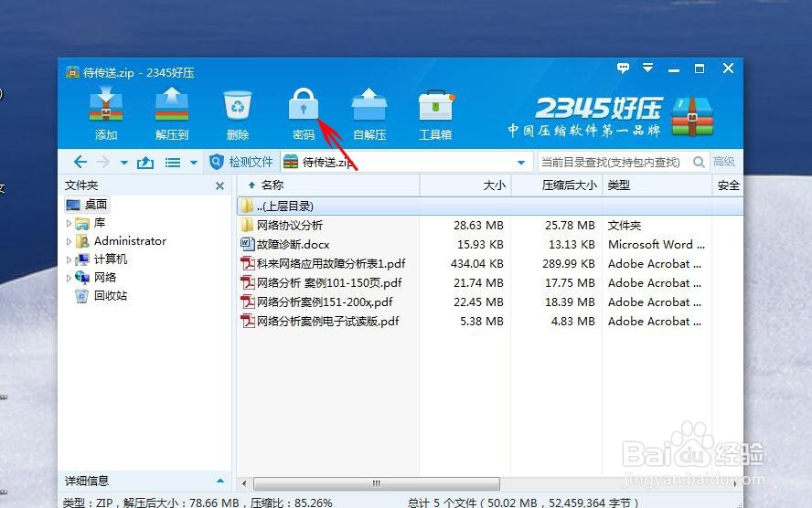
Task: Click the 高级 advanced search link
Action: coord(724,162)
